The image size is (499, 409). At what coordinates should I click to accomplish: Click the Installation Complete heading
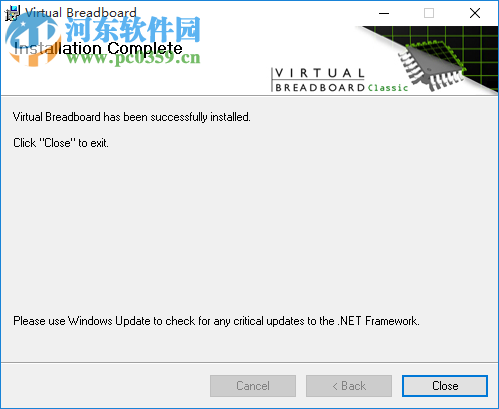(98, 49)
